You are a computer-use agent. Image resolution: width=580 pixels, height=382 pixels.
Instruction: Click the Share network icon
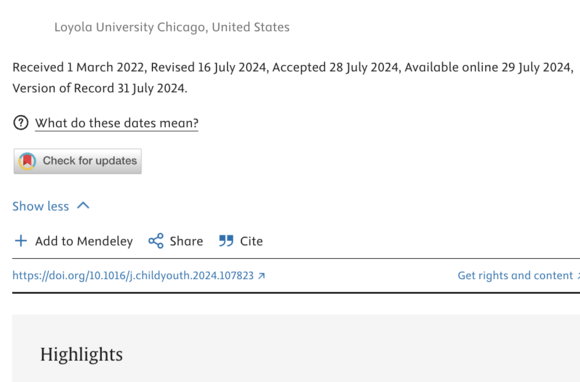coord(156,241)
